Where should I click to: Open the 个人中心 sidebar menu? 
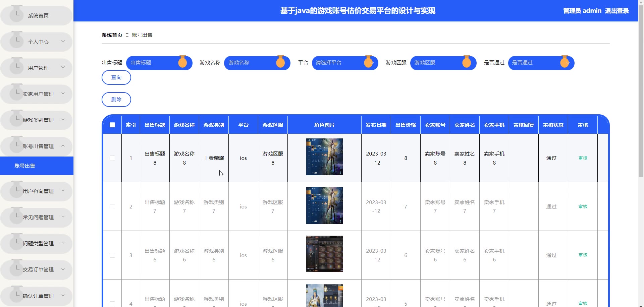point(37,42)
